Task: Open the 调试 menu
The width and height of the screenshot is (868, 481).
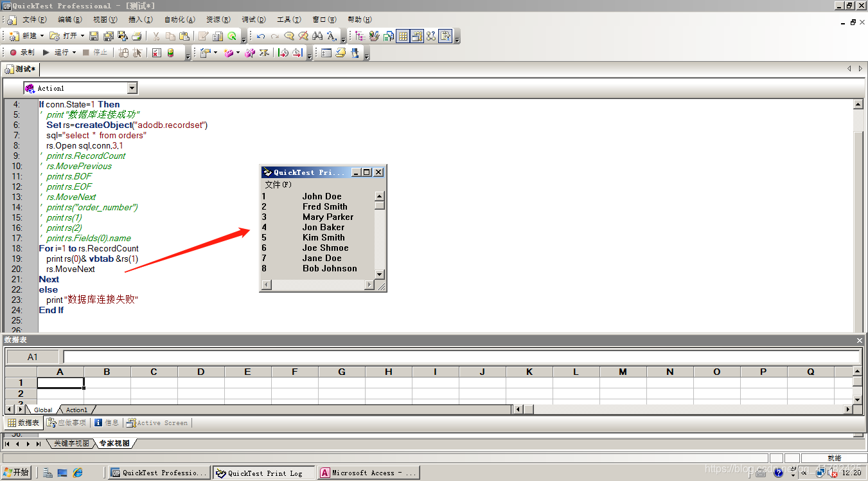Action: tap(253, 20)
